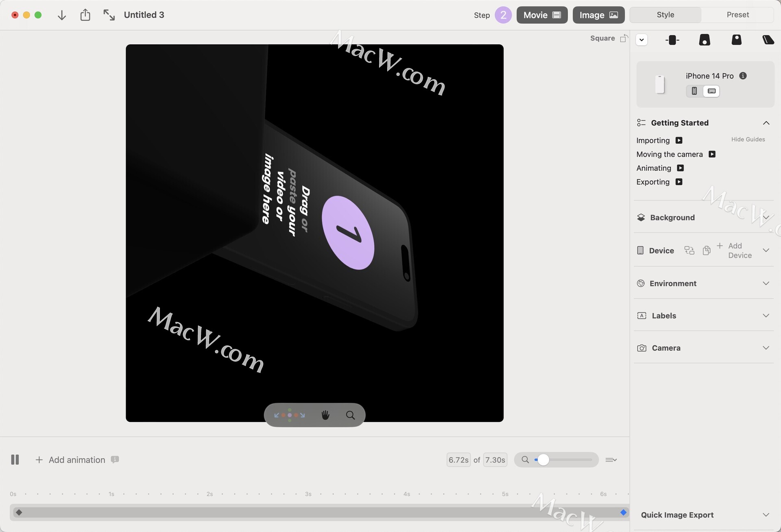Image resolution: width=781 pixels, height=532 pixels.
Task: Click the iPhone 14 Pro thumbnail
Action: pyautogui.click(x=660, y=84)
